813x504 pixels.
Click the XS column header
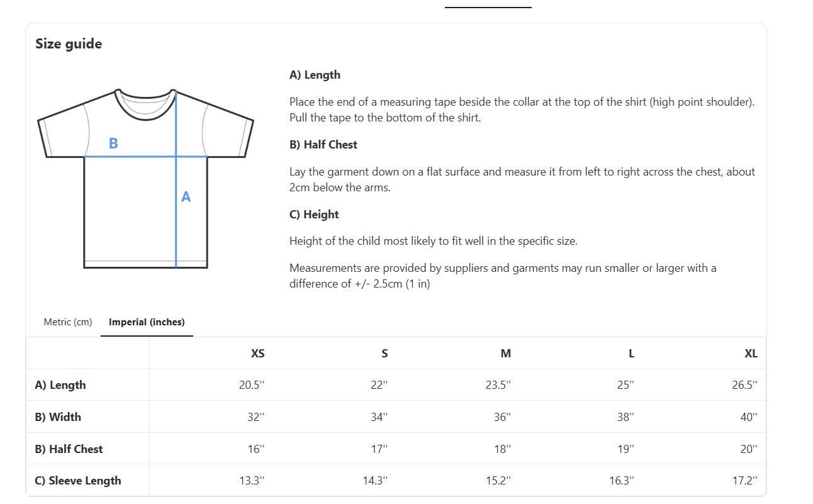[257, 354]
